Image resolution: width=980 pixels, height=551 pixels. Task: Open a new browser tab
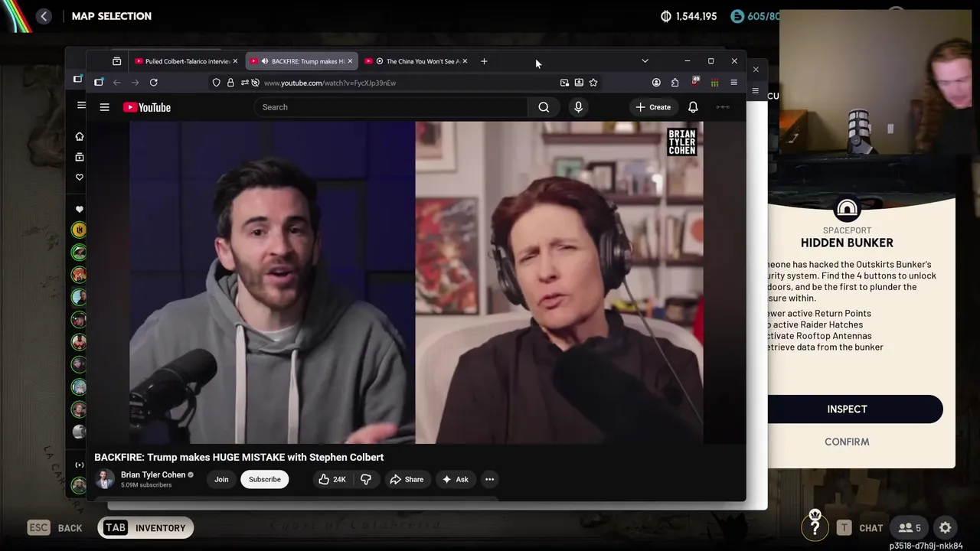coord(484,61)
